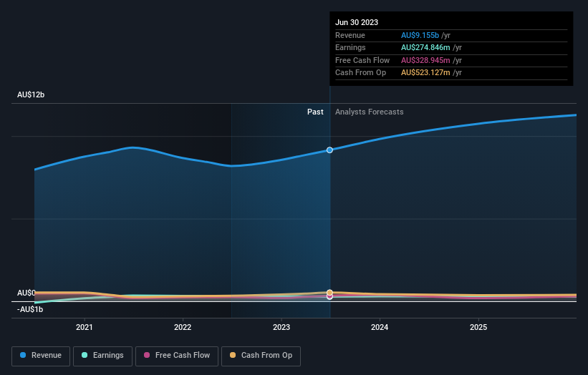Click the AU$12b y-axis label
Screen dimensions: 588x375
click(31, 94)
